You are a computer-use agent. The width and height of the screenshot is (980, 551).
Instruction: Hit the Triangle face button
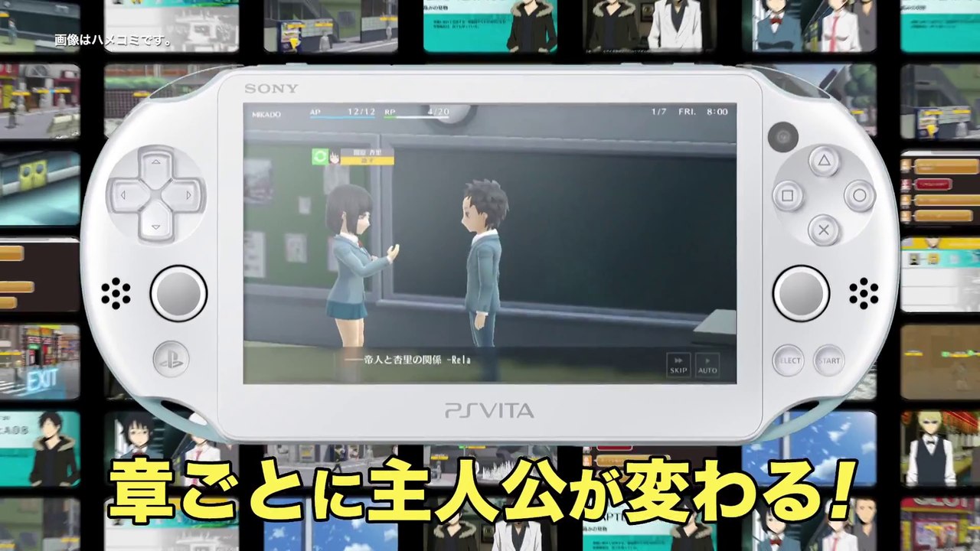click(824, 161)
